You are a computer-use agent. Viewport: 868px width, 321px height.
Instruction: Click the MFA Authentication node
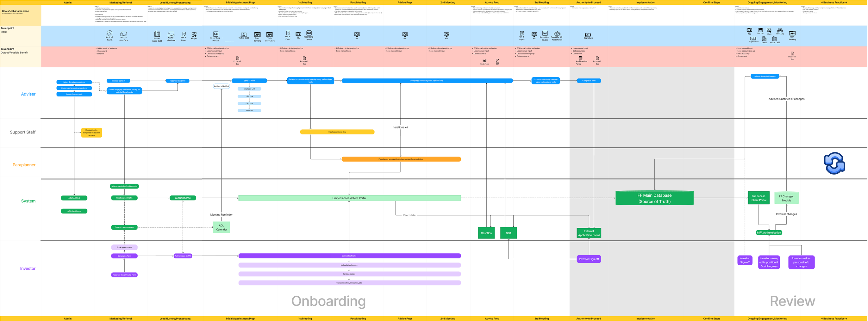(769, 232)
